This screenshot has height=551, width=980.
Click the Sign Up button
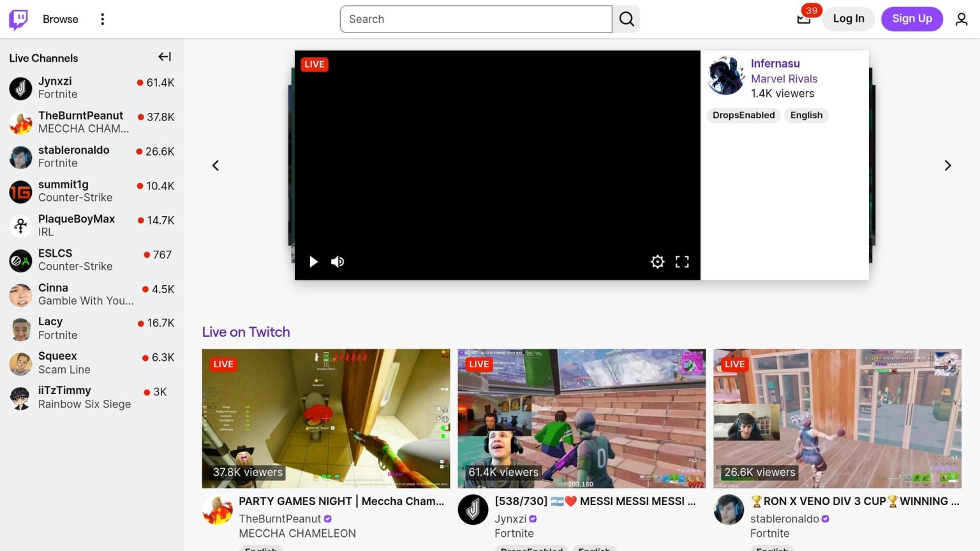click(912, 19)
